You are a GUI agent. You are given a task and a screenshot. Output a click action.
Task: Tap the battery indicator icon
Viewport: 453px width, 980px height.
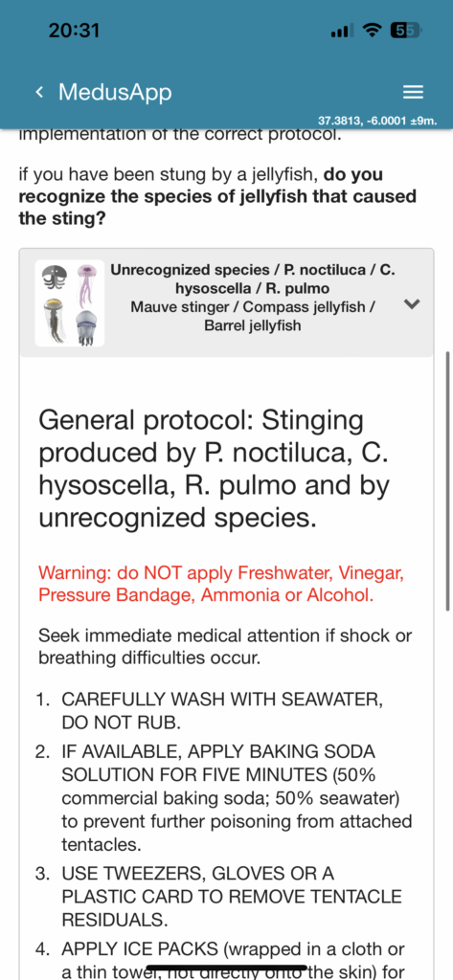pos(406,30)
